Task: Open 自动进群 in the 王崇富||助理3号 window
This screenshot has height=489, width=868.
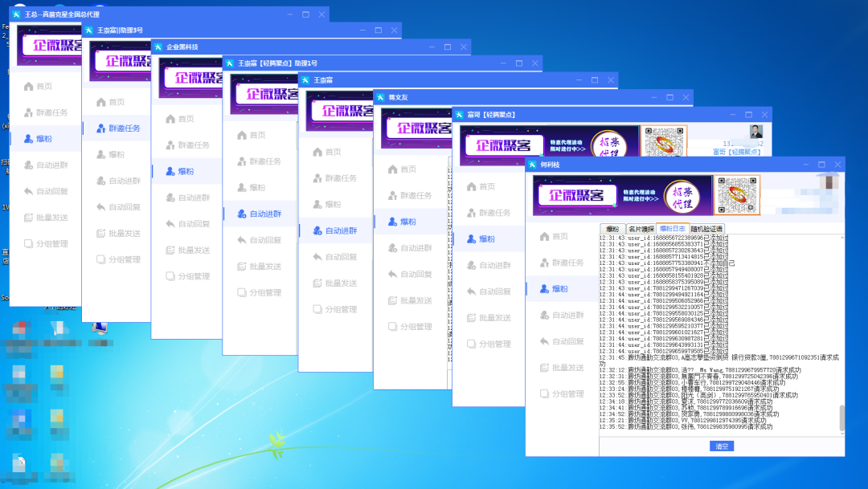Action: point(118,181)
